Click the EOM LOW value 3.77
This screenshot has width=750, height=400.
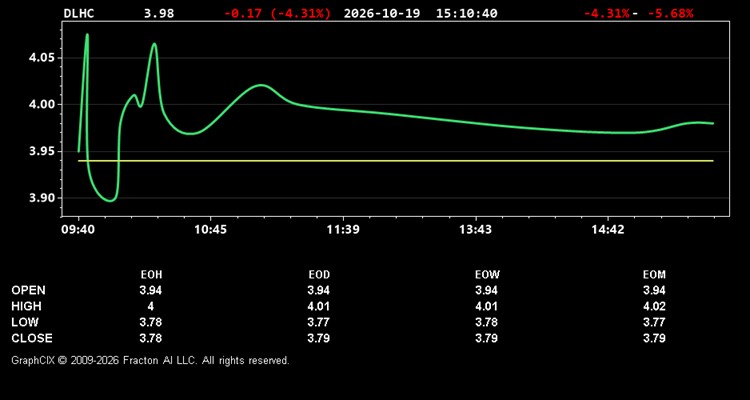[x=654, y=322]
